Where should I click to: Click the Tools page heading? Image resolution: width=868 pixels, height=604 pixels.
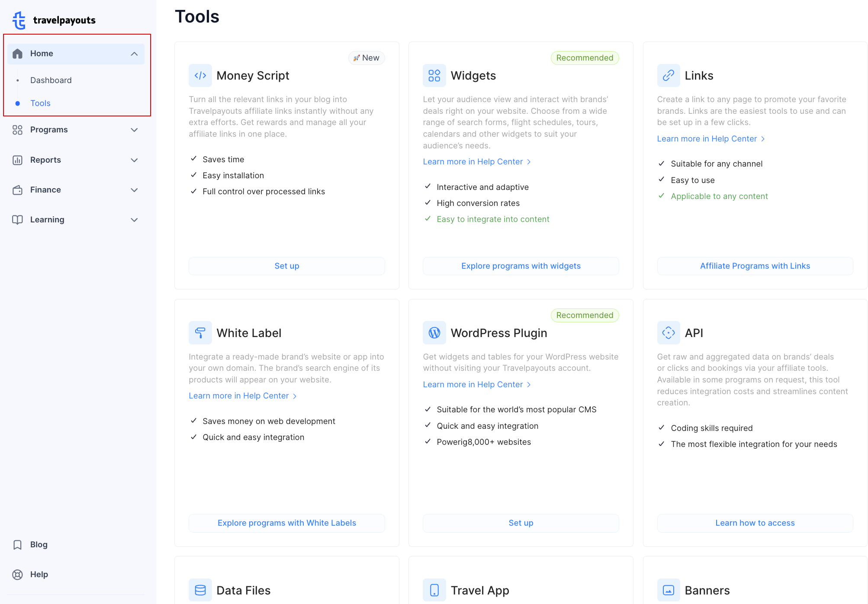coord(197,17)
